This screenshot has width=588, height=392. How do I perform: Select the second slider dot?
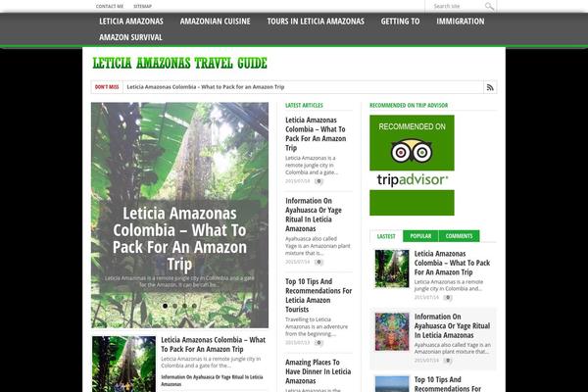174,306
